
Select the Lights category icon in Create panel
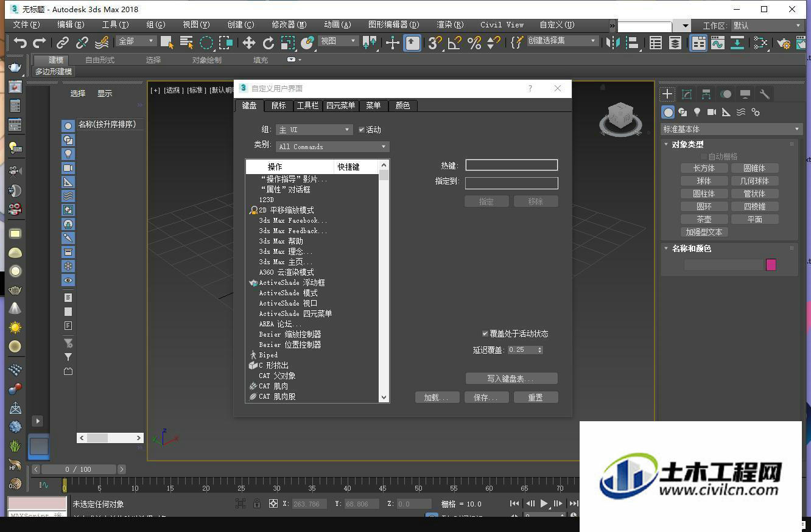697,112
